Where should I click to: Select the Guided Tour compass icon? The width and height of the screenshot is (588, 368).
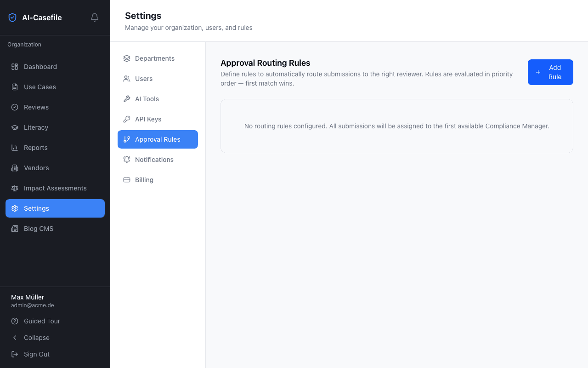point(14,321)
